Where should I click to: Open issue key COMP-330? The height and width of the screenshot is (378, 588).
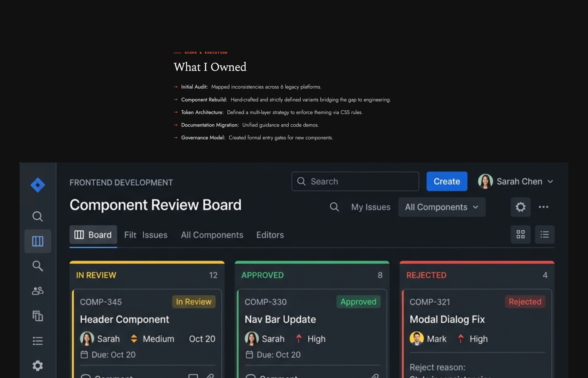tap(266, 302)
